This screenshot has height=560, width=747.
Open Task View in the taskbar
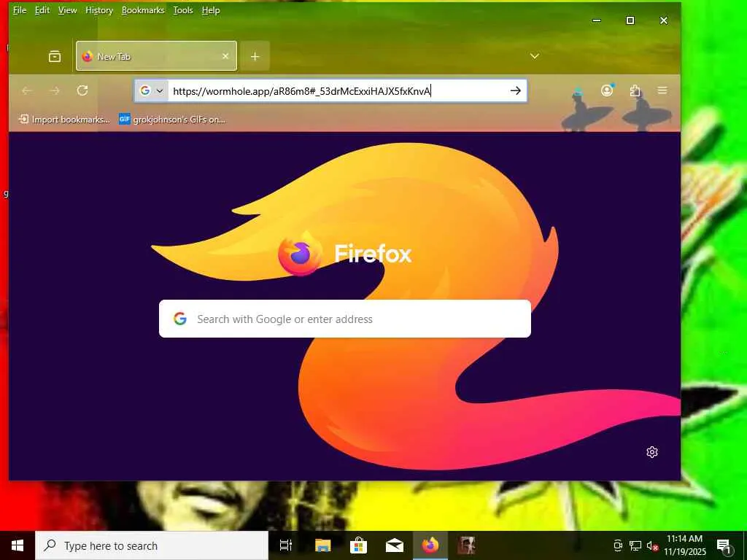(286, 545)
